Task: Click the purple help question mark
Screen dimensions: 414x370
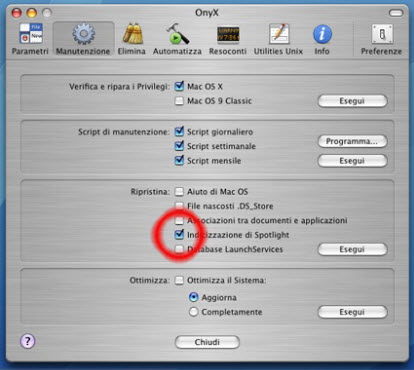Action: tap(28, 341)
